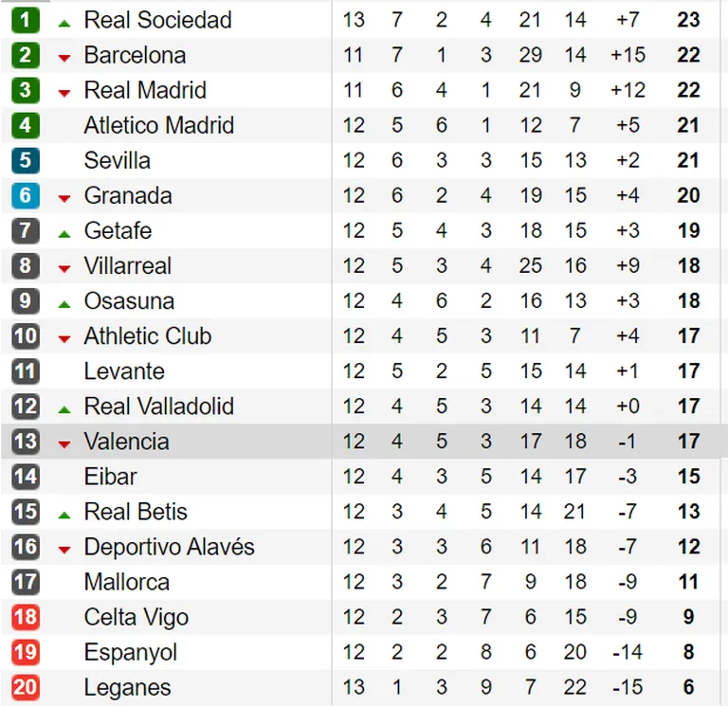
Task: Select the highlighted Valencia row
Action: [x=364, y=442]
